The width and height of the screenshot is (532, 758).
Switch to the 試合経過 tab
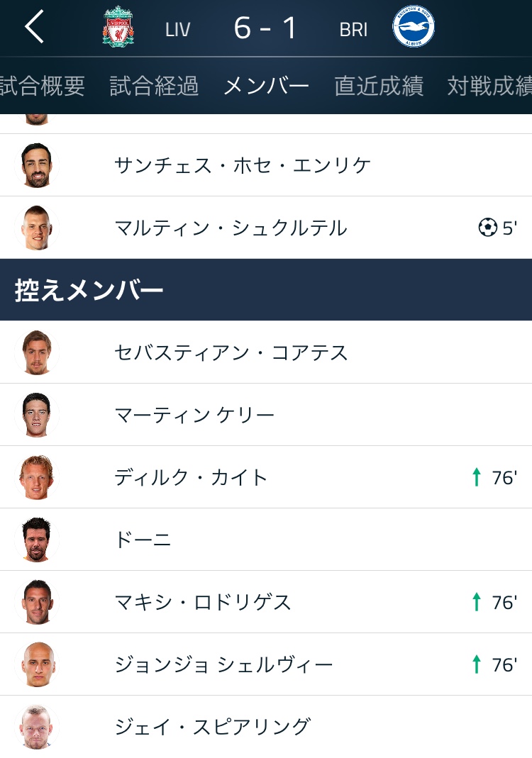click(x=154, y=86)
